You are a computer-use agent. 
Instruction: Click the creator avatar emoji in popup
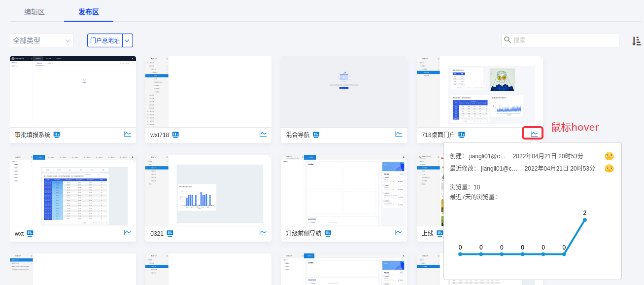click(609, 156)
